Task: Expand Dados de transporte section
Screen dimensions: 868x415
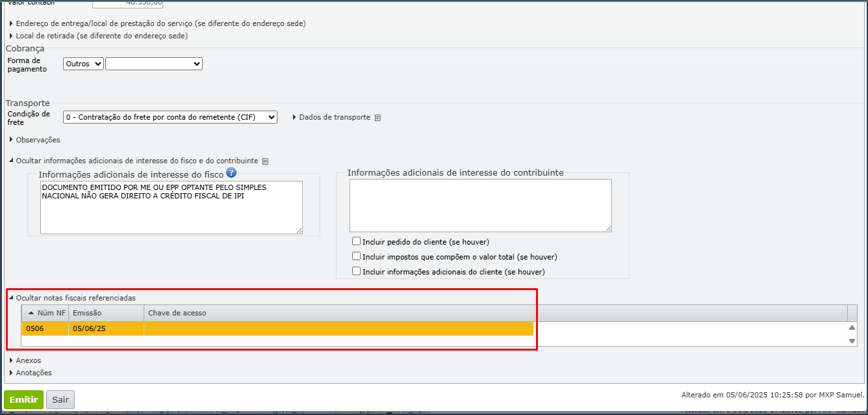Action: click(x=331, y=117)
